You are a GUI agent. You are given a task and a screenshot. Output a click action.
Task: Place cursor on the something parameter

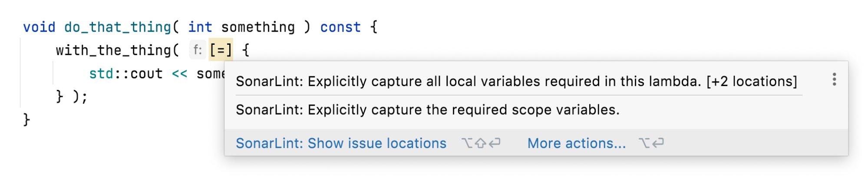[x=258, y=27]
